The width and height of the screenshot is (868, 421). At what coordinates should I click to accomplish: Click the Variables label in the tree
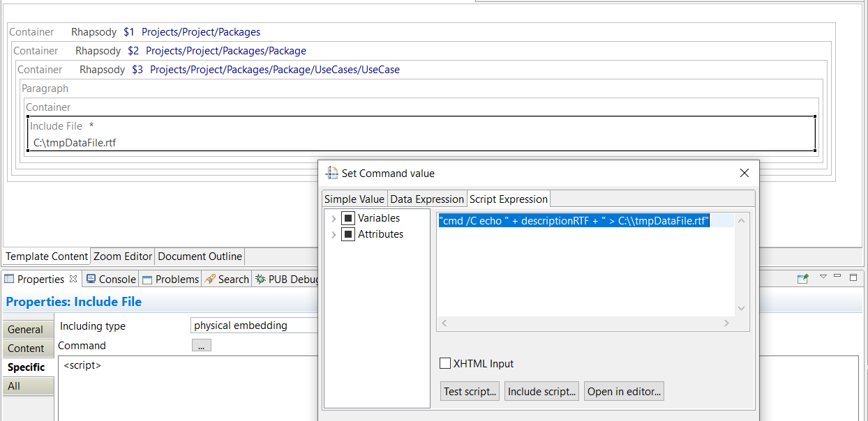(379, 218)
